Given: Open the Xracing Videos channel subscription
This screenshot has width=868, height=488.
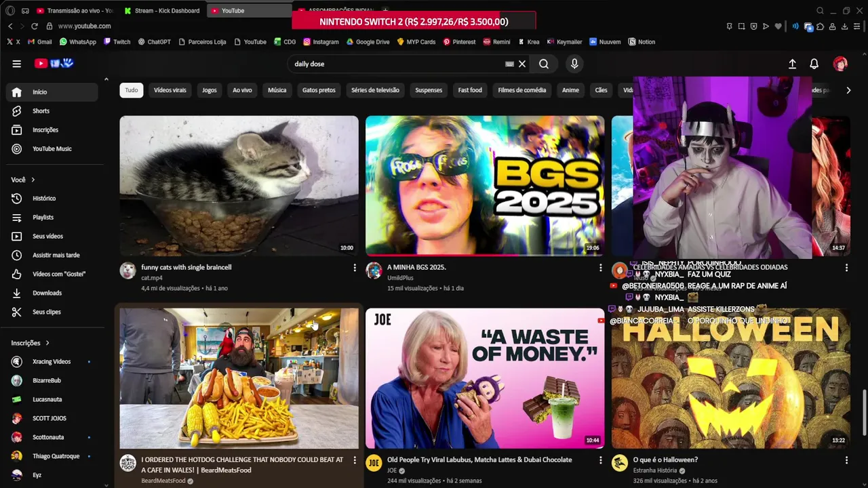Looking at the screenshot, I should tap(52, 362).
